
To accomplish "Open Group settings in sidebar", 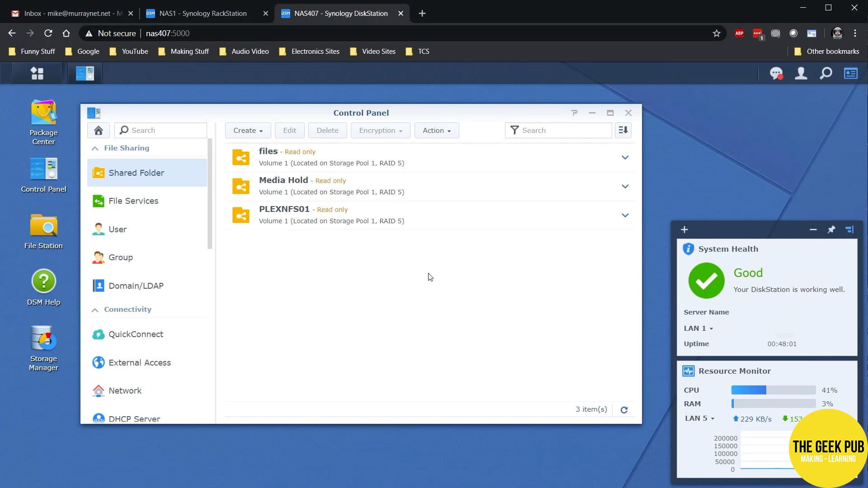I will tap(147, 258).
